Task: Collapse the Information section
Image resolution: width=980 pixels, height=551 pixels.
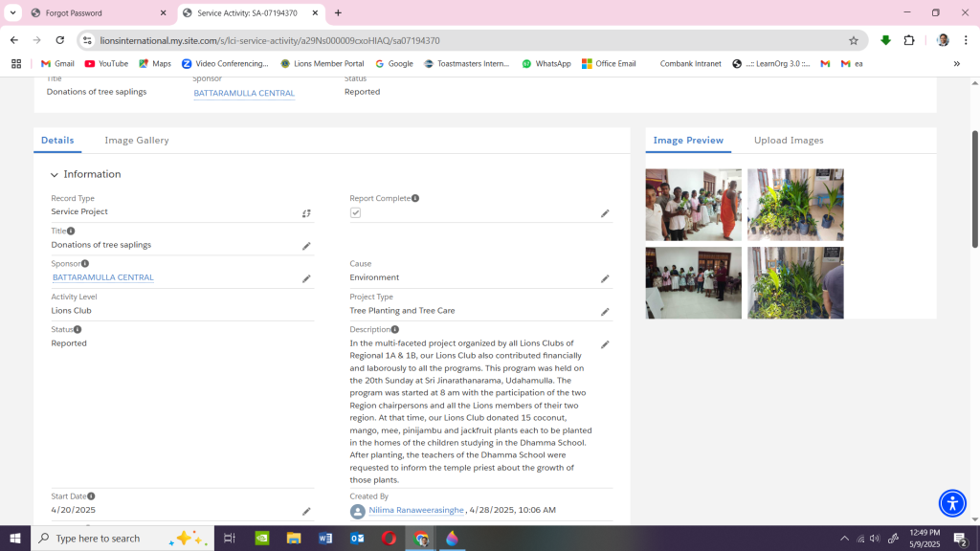Action: click(x=55, y=175)
